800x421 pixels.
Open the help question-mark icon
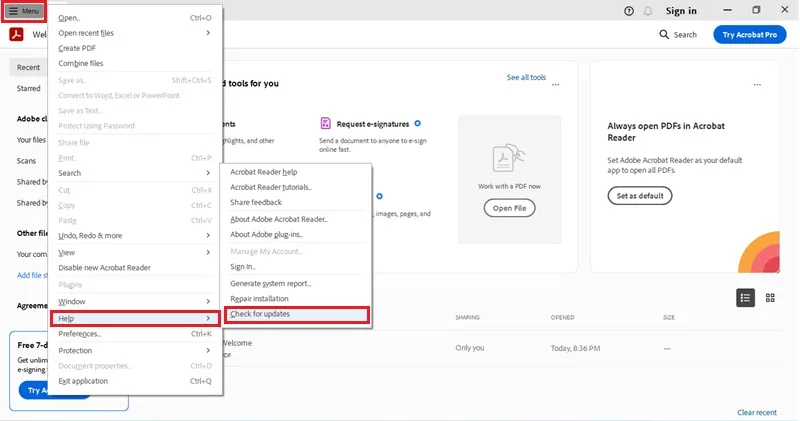point(629,11)
